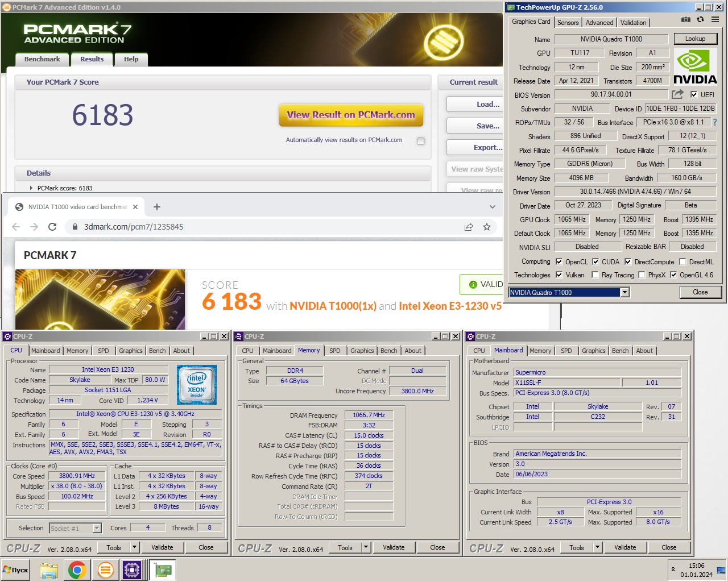728x582 pixels.
Task: Click the browser address bar URL
Action: pyautogui.click(x=134, y=227)
